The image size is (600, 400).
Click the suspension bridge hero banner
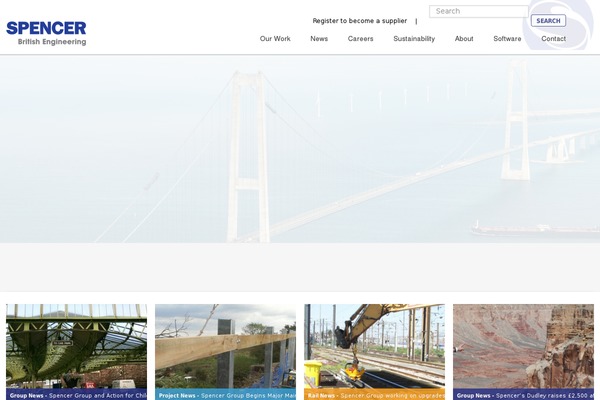(x=300, y=149)
